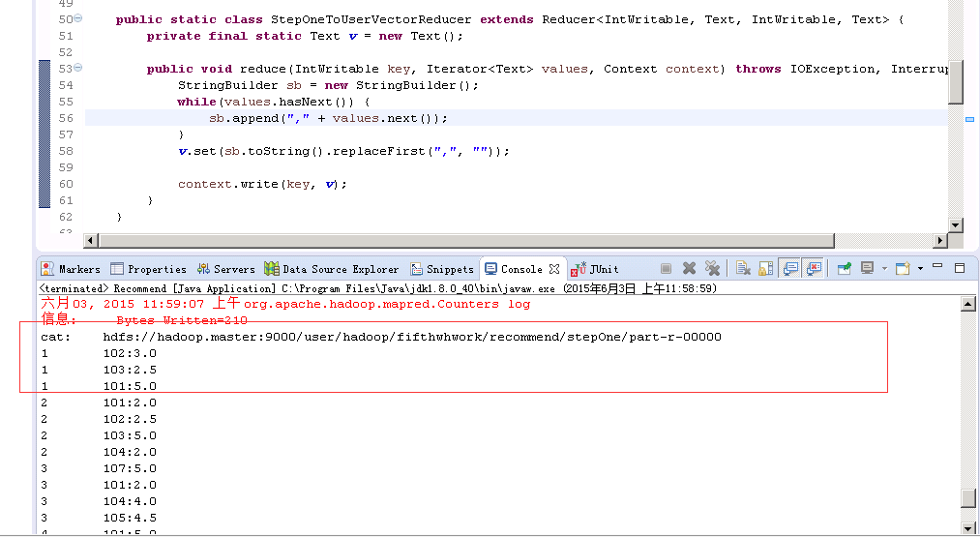Toggle Show Console When Standard Error Changes
This screenshot has height=537, width=980.
(x=814, y=269)
